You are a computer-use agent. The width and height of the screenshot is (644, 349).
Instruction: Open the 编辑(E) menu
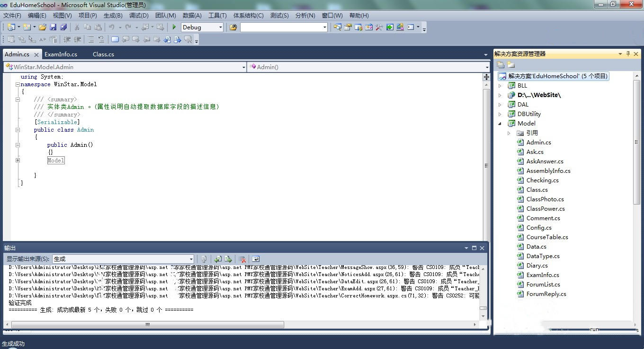tap(37, 15)
